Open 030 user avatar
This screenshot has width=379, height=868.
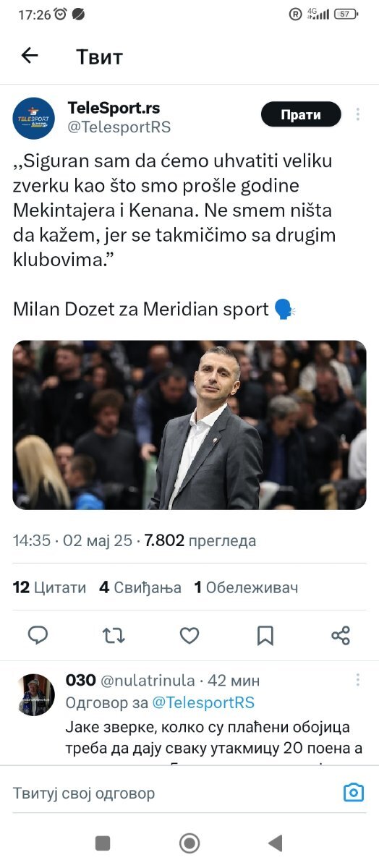(x=36, y=695)
